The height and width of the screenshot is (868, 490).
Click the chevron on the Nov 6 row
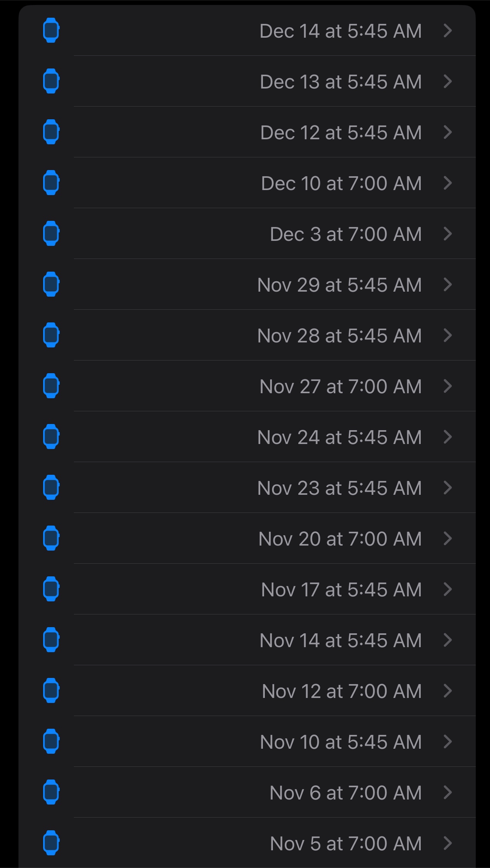447,792
